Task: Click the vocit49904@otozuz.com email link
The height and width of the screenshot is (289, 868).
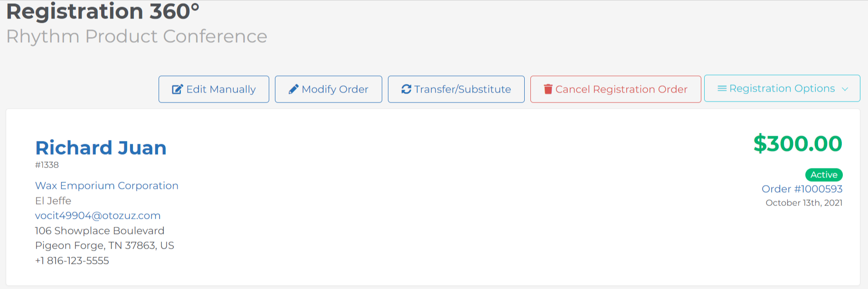Action: pyautogui.click(x=98, y=215)
